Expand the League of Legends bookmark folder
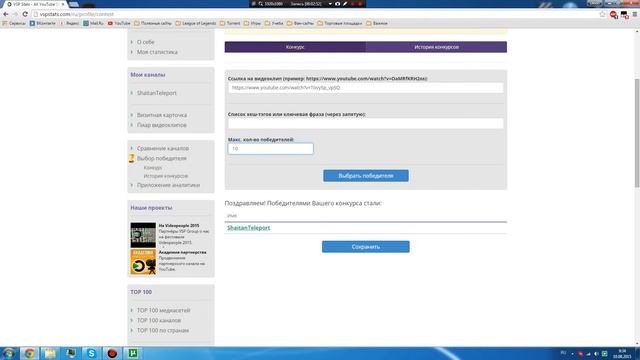Screen dimensions: 640x360 click(196, 24)
